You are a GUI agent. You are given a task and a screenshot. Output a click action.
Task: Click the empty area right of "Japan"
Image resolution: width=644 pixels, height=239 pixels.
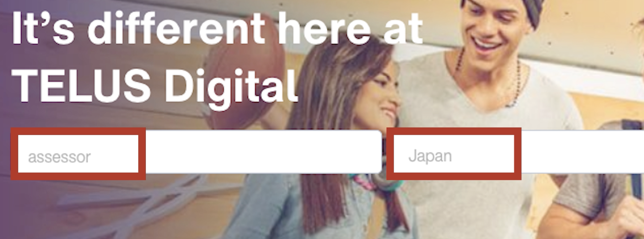coord(582,152)
